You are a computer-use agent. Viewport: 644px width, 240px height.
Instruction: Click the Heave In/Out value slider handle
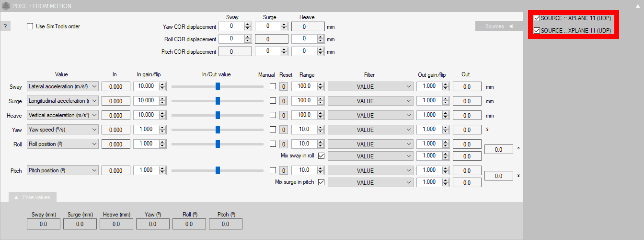point(218,115)
